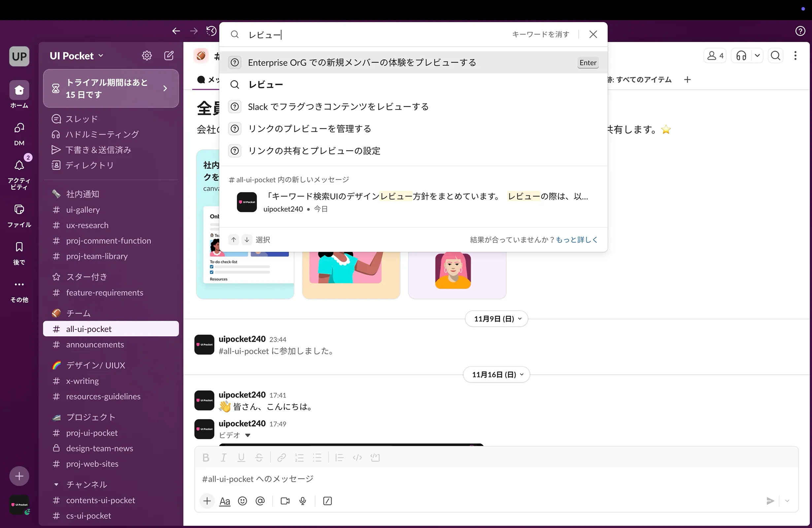Toggle the ordered list formatting
This screenshot has width=812, height=528.
[299, 457]
